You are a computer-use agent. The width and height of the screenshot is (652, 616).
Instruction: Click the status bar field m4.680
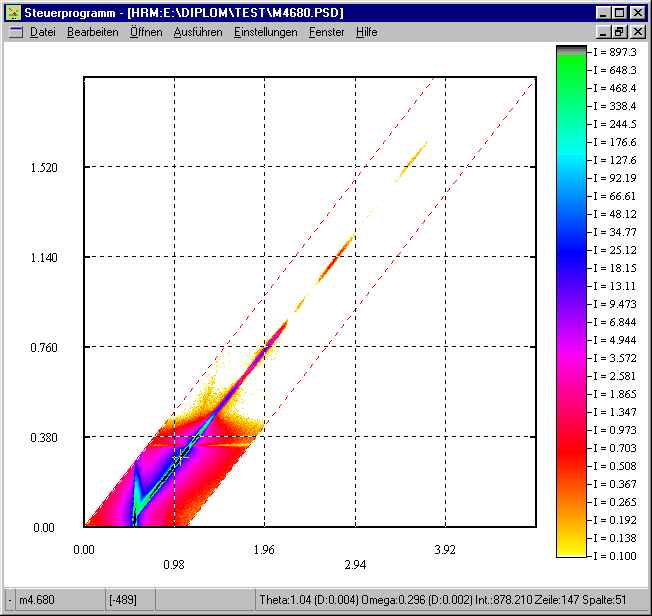pyautogui.click(x=59, y=600)
